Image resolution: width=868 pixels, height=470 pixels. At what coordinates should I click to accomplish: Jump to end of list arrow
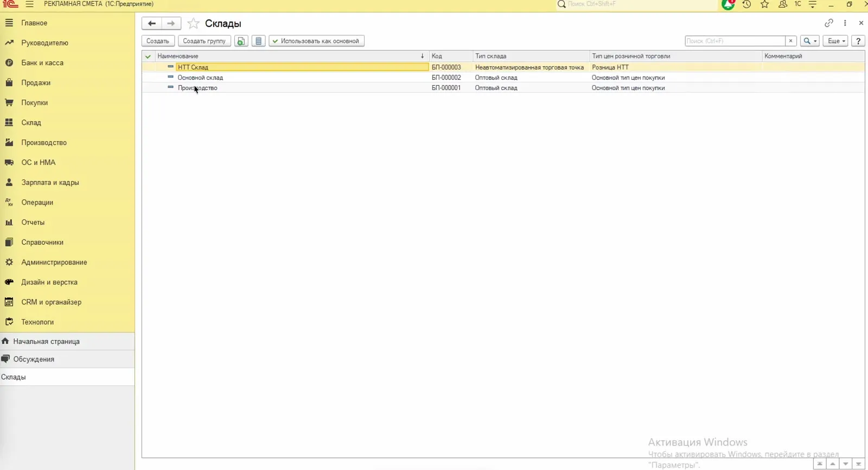858,464
